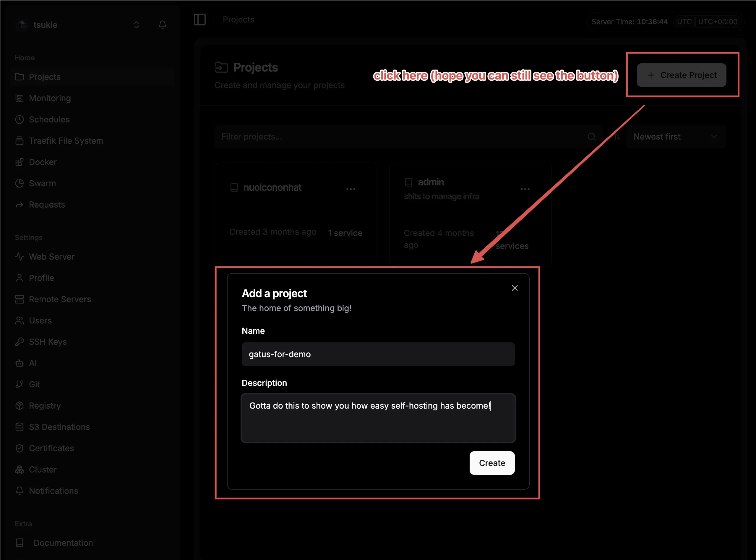Close the Add a project dialog
Screen dimensions: 756x560
tap(514, 288)
